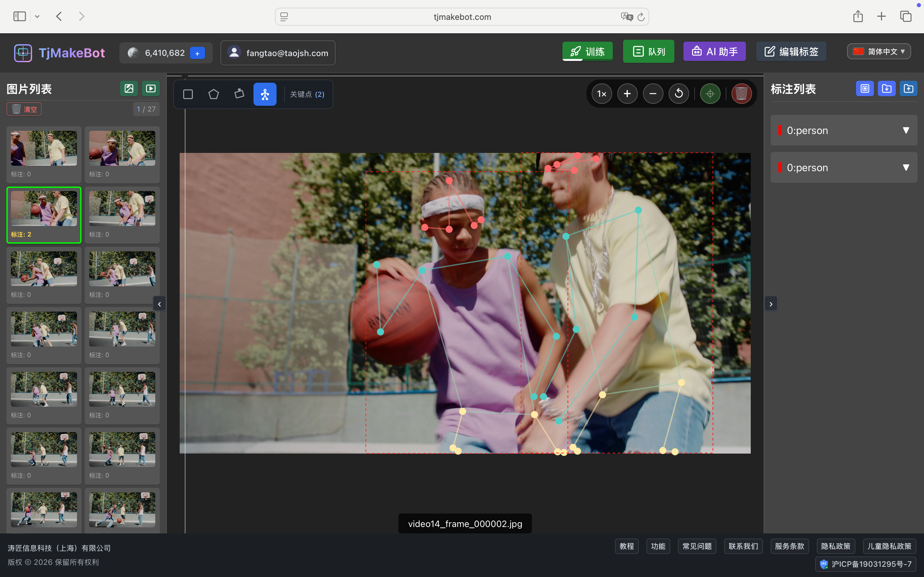The width and height of the screenshot is (924, 577).
Task: Open the AI 助手 assistant
Action: (x=714, y=52)
